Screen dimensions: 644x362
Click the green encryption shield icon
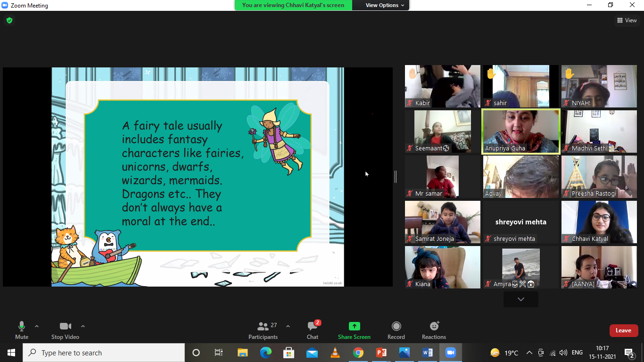click(x=9, y=20)
